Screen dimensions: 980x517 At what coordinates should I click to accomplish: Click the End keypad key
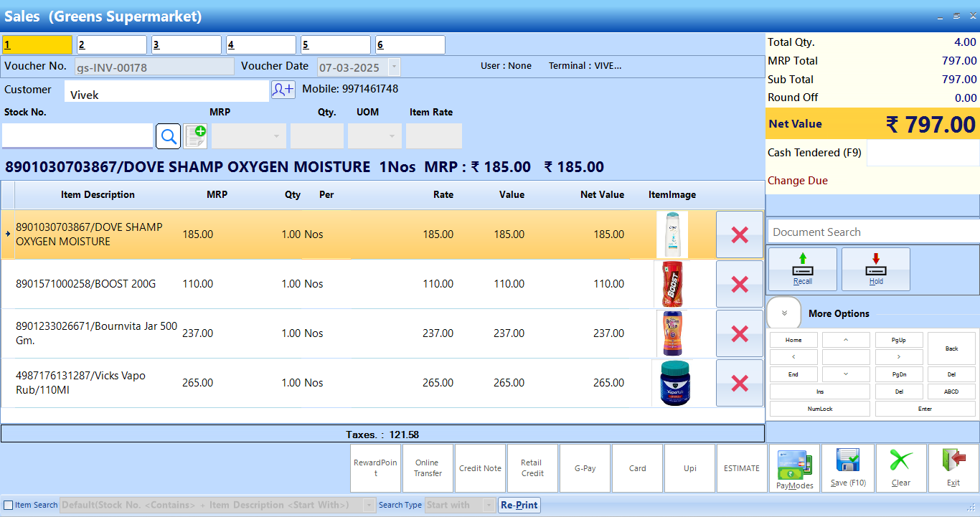793,374
